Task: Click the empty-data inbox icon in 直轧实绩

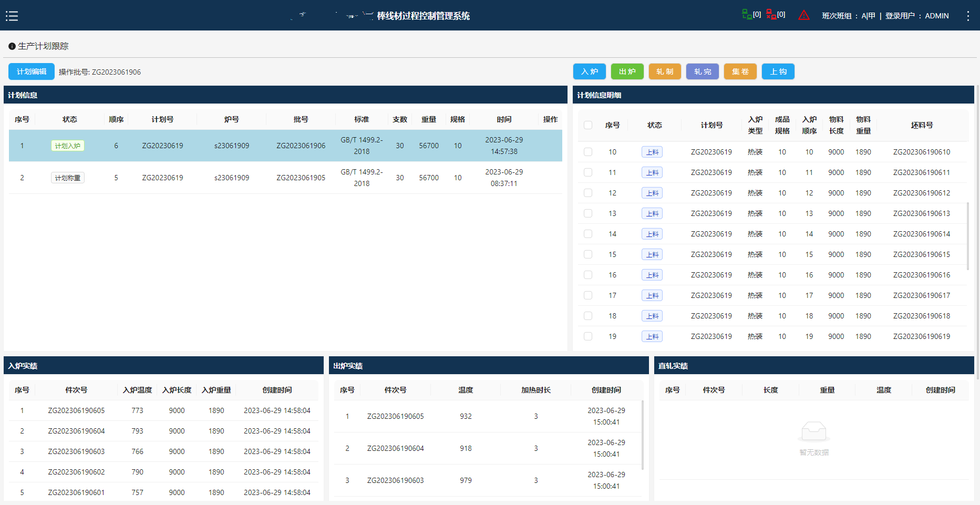Action: (x=814, y=432)
